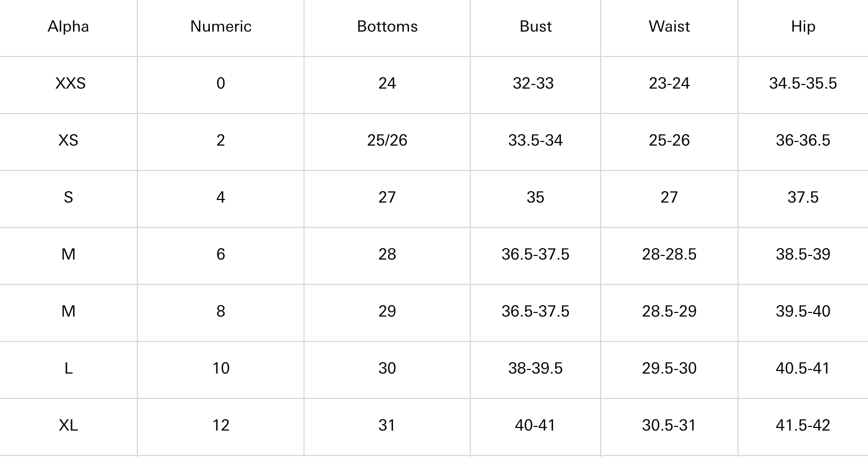
Task: Click the XS alpha size cell
Action: pos(68,140)
